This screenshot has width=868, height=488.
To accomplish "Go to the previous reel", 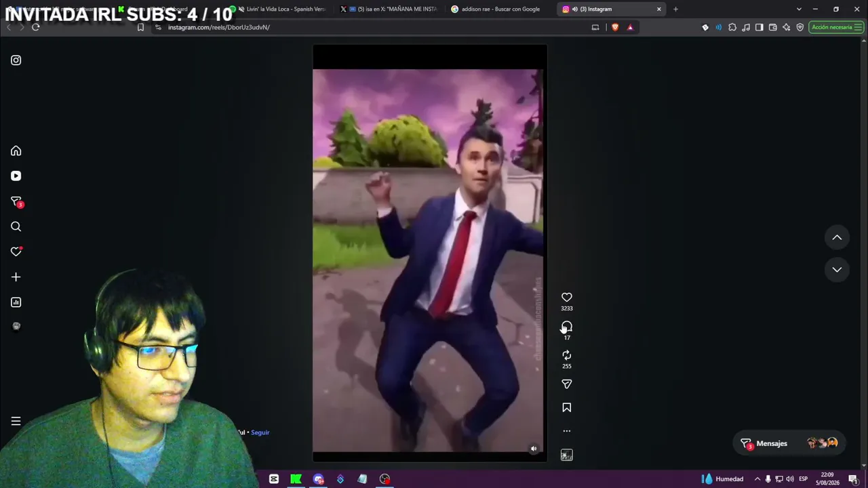I will pyautogui.click(x=837, y=238).
